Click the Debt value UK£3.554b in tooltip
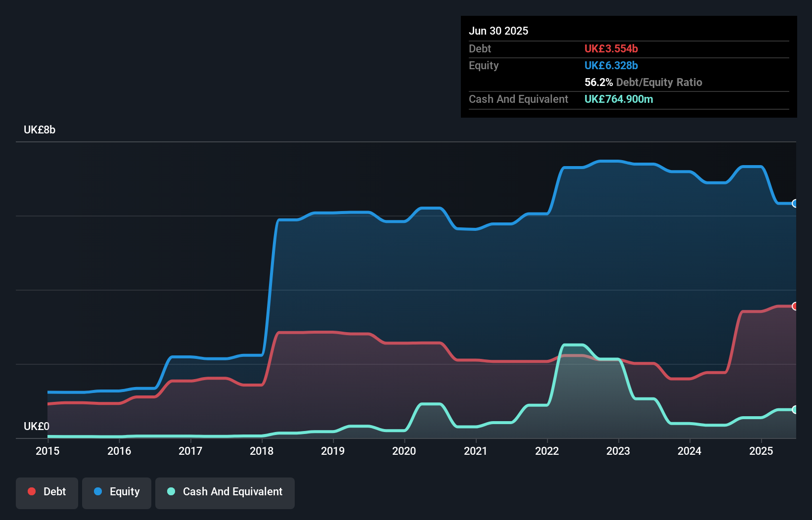812x520 pixels. (x=612, y=48)
